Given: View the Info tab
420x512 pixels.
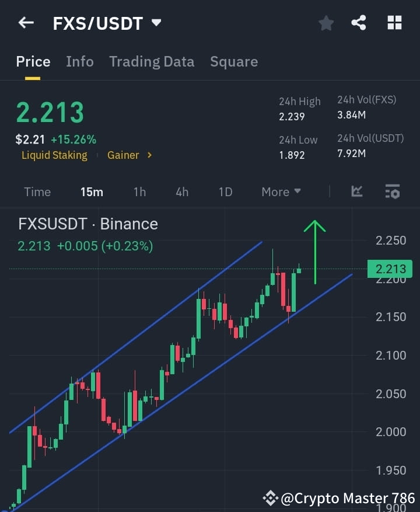Looking at the screenshot, I should click(79, 61).
